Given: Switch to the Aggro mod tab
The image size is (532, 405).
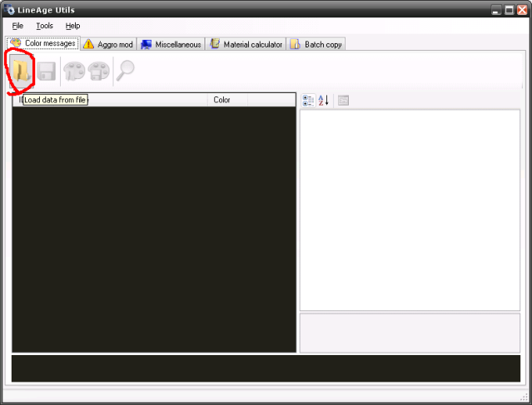Looking at the screenshot, I should [108, 44].
